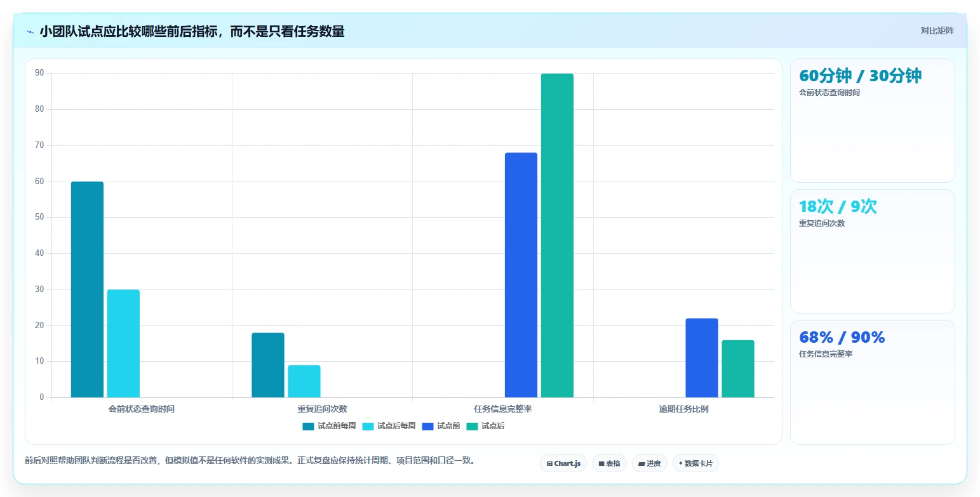
Task: Click the y-axis tick 90
Action: point(39,73)
